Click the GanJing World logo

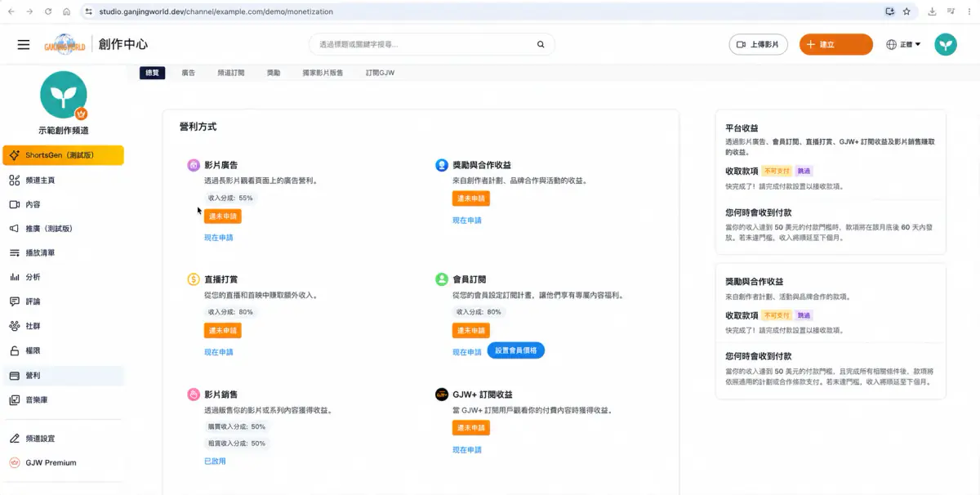tap(65, 45)
